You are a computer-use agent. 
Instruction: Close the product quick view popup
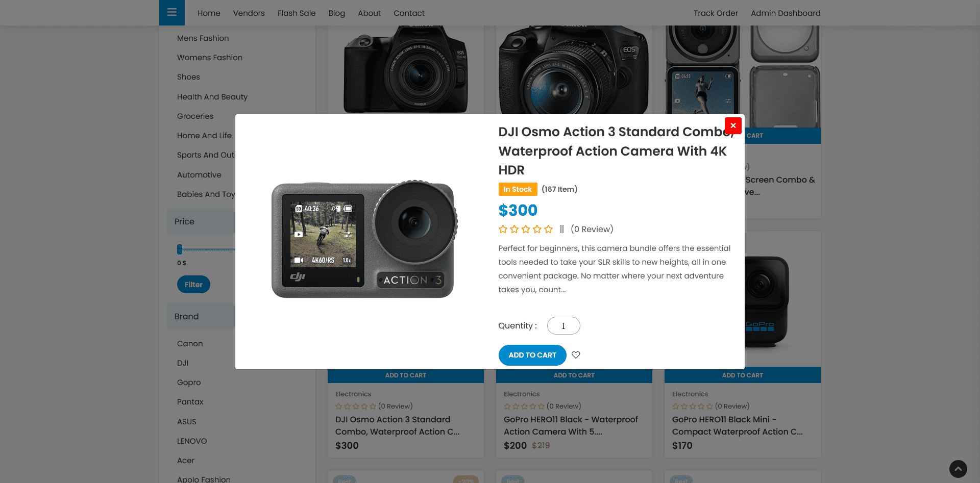(x=733, y=125)
